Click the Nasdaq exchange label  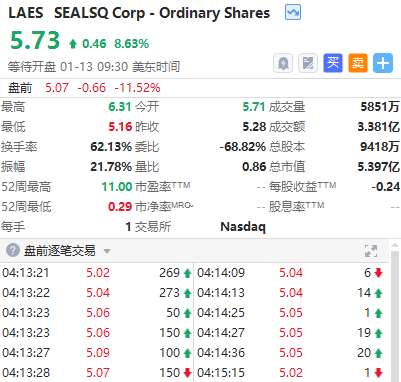243,227
